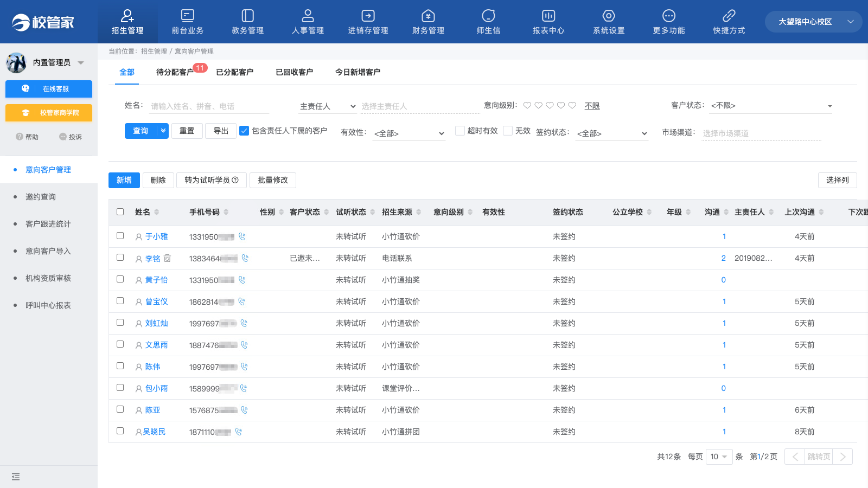Viewport: 868px width, 488px height.
Task: Open the 报表中心 reports icon
Action: [549, 16]
